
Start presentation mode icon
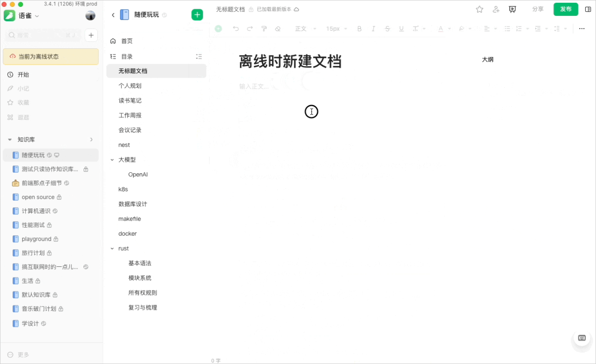[512, 9]
